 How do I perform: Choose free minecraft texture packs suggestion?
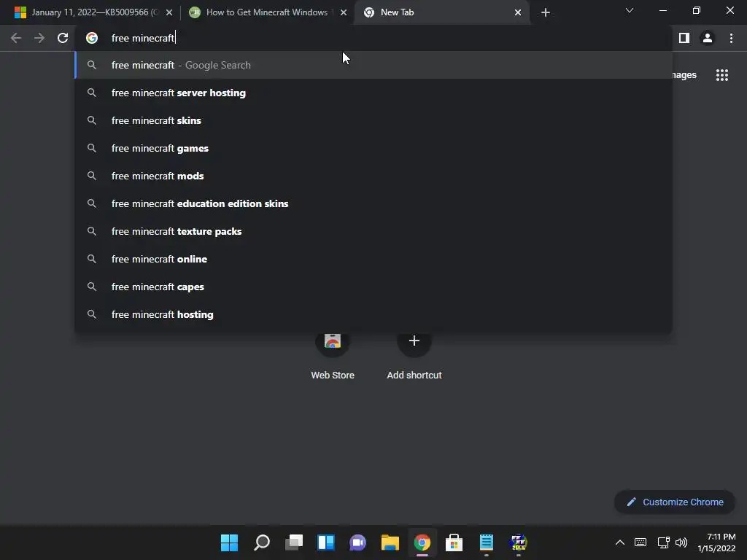point(373,231)
